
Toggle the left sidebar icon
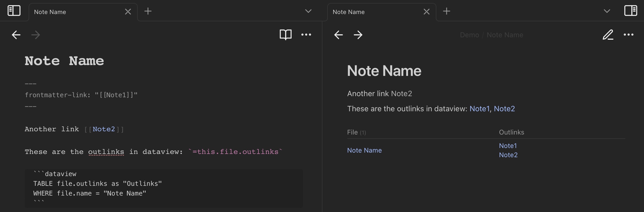(x=14, y=11)
